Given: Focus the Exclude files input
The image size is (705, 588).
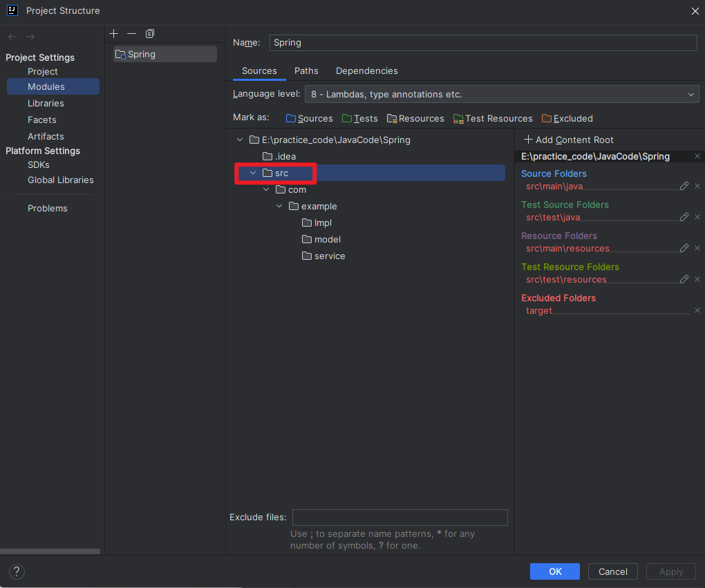Looking at the screenshot, I should [399, 518].
